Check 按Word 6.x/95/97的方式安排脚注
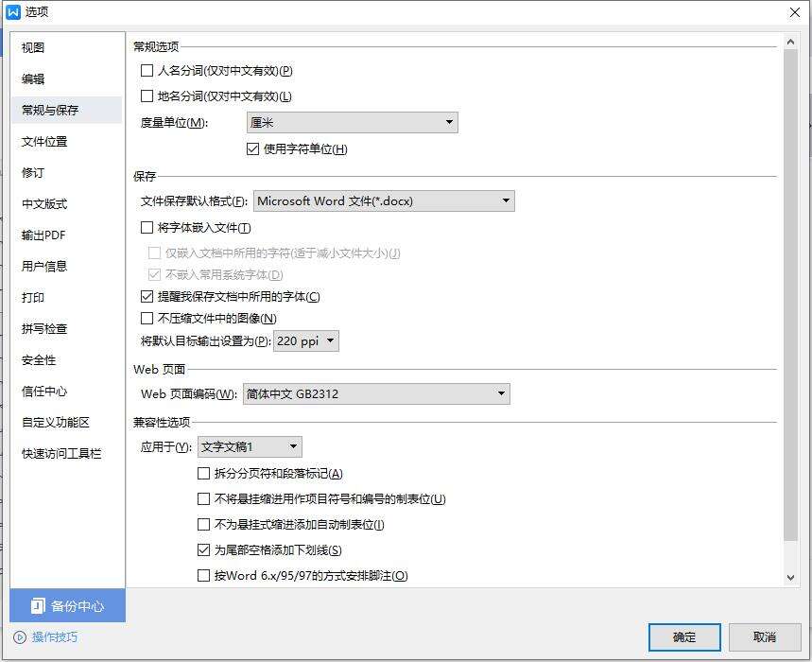Screen dimensions: 812x662 click(x=203, y=576)
